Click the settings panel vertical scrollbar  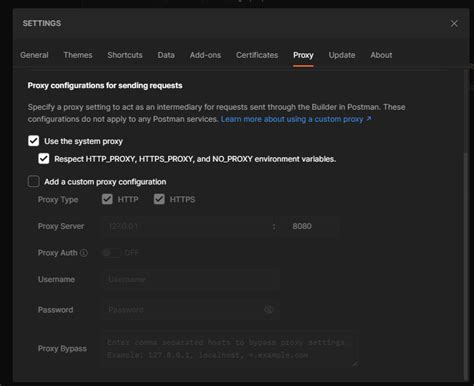pos(466,266)
